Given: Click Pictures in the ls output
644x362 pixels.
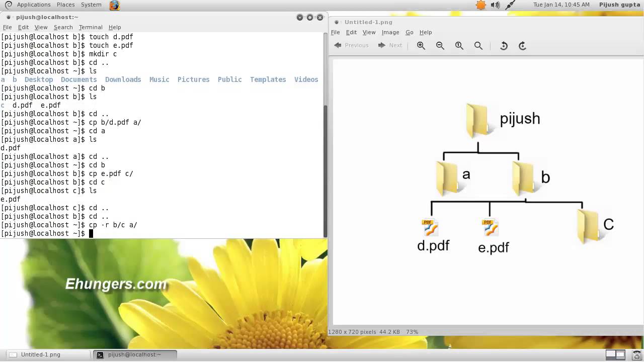Looking at the screenshot, I should pos(194,79).
